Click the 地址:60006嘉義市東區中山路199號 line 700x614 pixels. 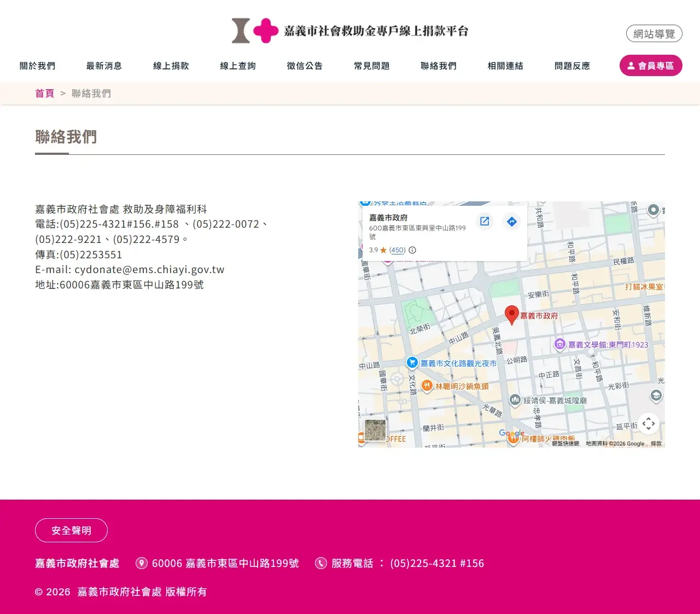[x=119, y=285]
